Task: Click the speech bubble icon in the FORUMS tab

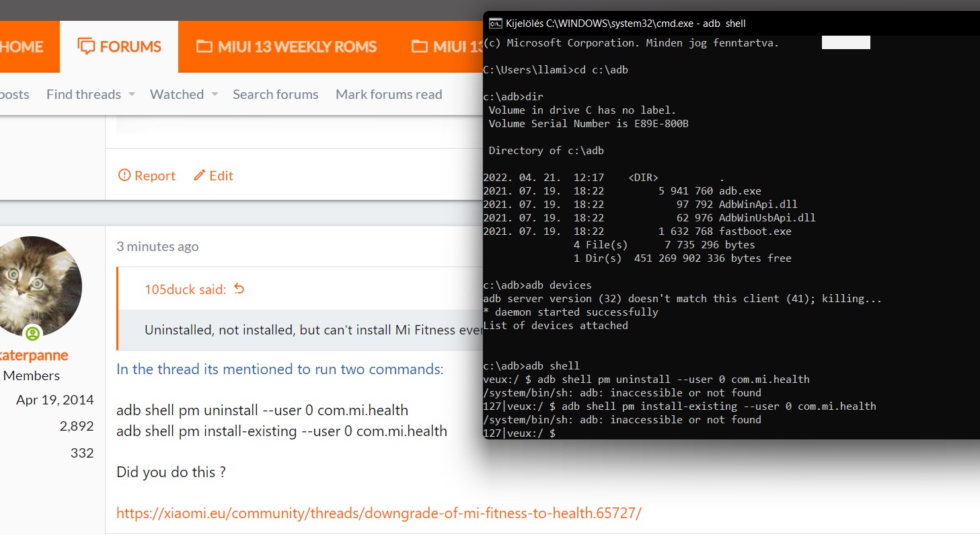Action: click(86, 46)
